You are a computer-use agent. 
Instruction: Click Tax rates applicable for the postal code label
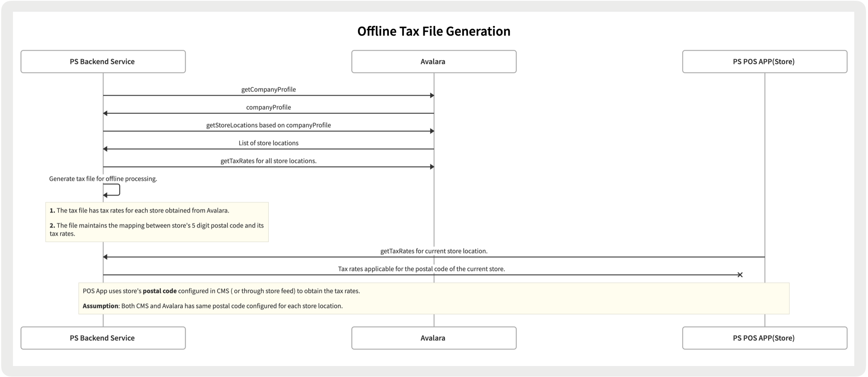[421, 269]
